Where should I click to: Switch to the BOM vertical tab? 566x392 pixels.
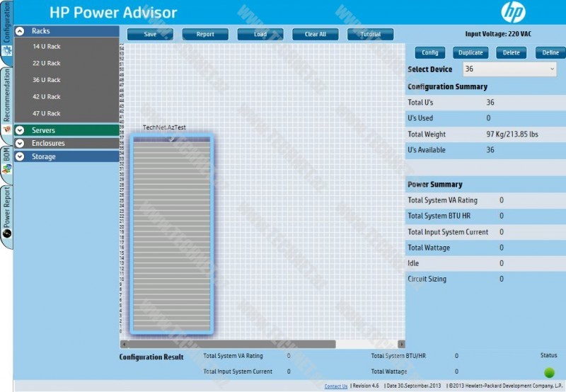6,165
